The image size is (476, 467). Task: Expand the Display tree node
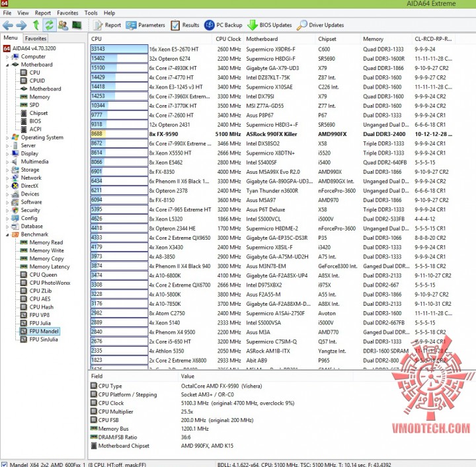pyautogui.click(x=7, y=154)
